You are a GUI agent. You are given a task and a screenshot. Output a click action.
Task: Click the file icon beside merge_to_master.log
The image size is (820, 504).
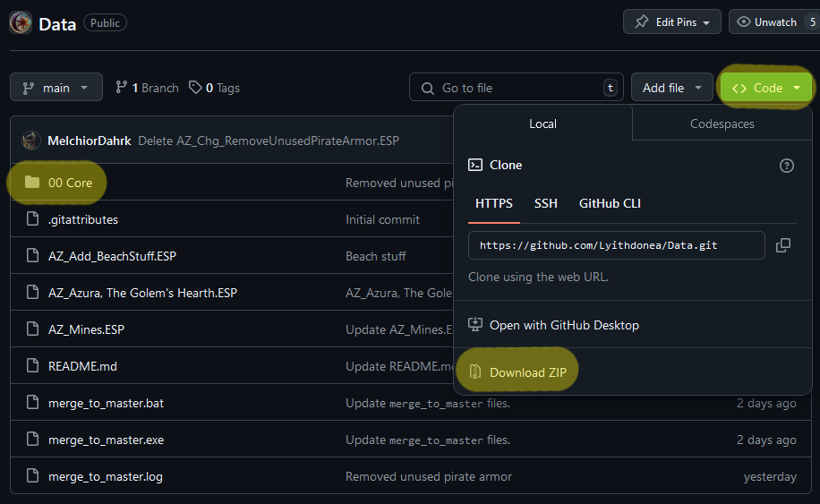coord(32,475)
